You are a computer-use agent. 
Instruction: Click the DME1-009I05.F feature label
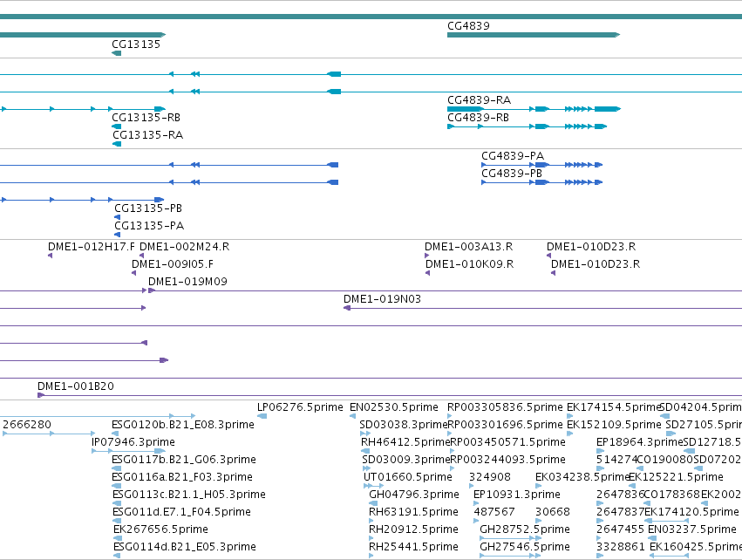173,264
